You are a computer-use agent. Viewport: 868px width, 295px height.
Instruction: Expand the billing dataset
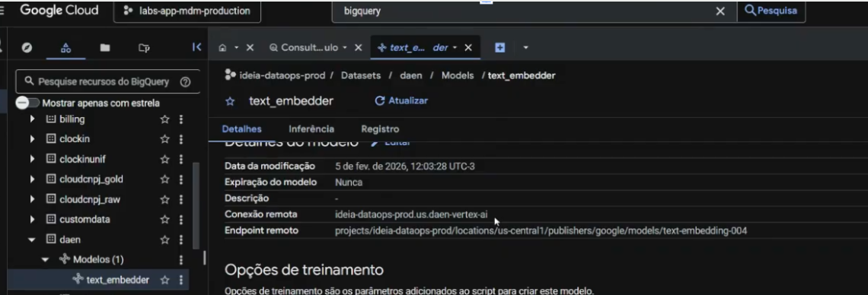tap(32, 119)
